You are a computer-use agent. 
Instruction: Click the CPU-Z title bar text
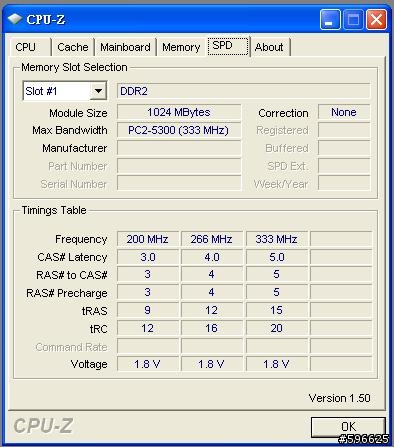[x=46, y=19]
